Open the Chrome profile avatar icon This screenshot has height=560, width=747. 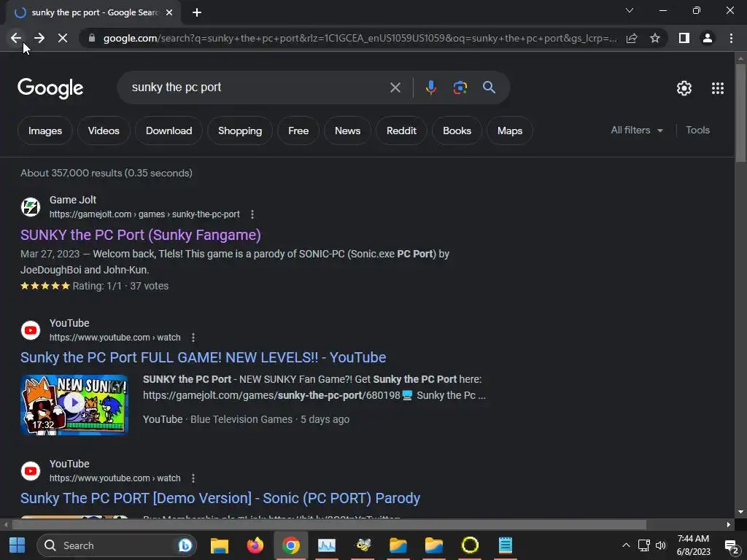pos(708,38)
